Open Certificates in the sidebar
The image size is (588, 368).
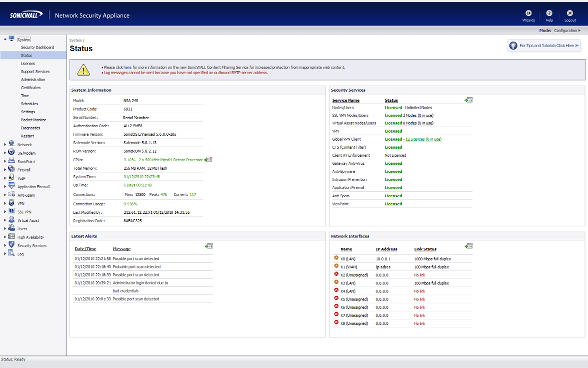coord(31,88)
